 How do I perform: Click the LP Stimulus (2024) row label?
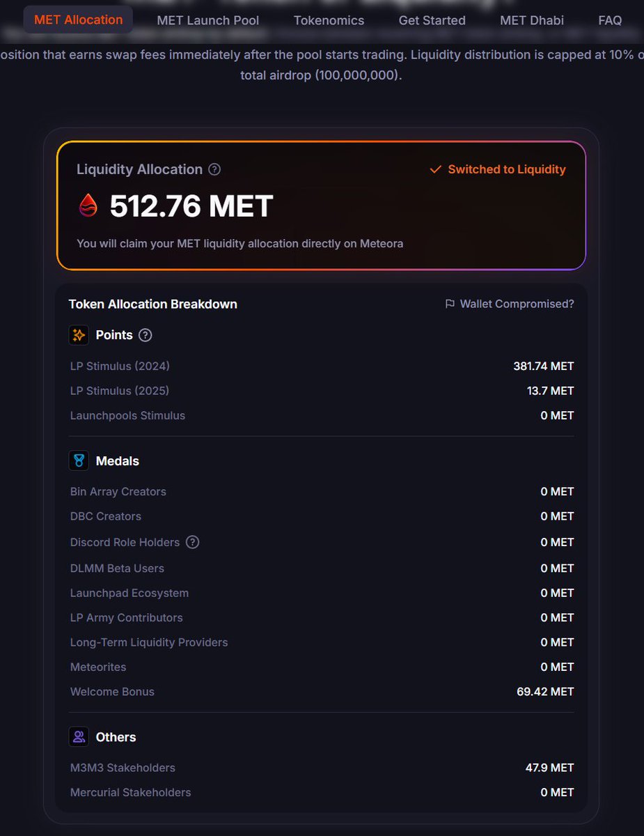coord(120,366)
